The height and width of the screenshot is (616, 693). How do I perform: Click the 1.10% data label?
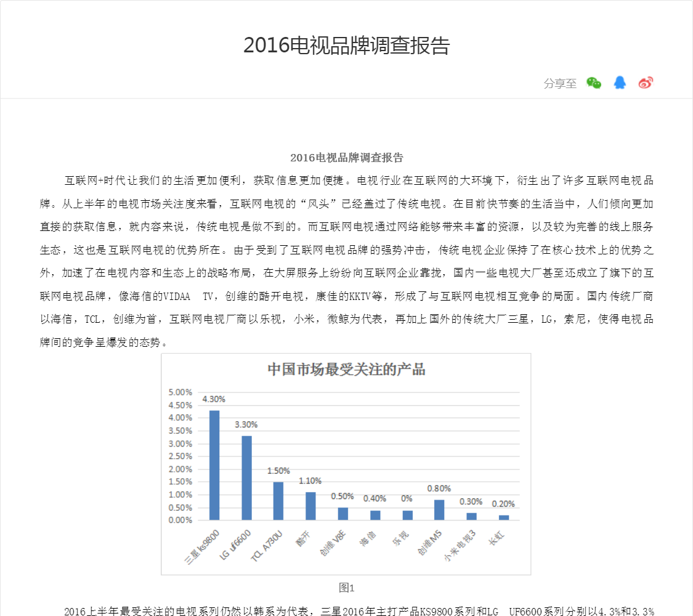coord(310,480)
